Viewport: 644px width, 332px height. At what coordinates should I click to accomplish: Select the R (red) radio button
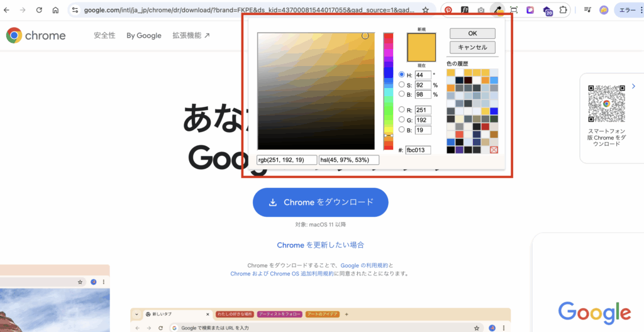point(402,110)
